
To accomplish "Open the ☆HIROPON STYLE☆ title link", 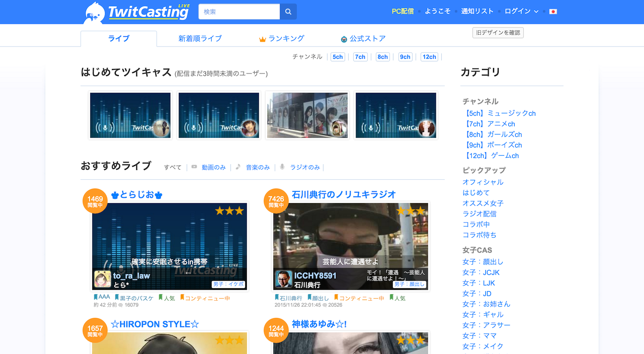I will (155, 324).
